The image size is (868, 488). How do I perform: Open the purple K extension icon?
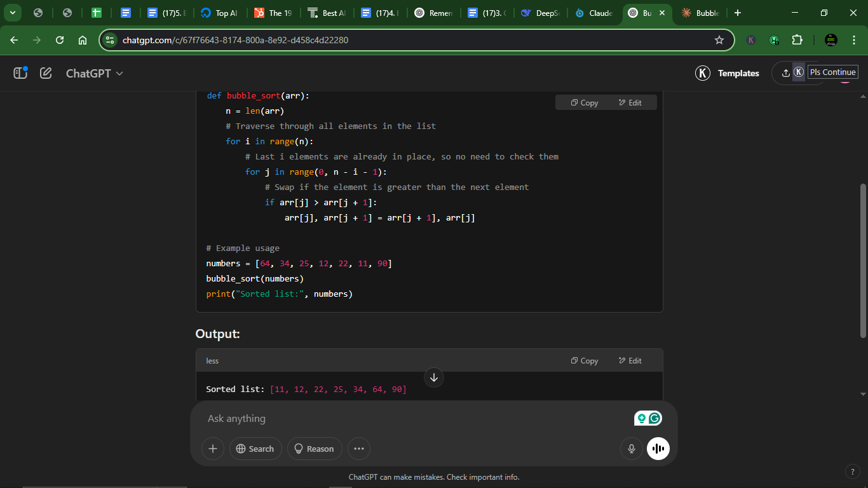[751, 40]
